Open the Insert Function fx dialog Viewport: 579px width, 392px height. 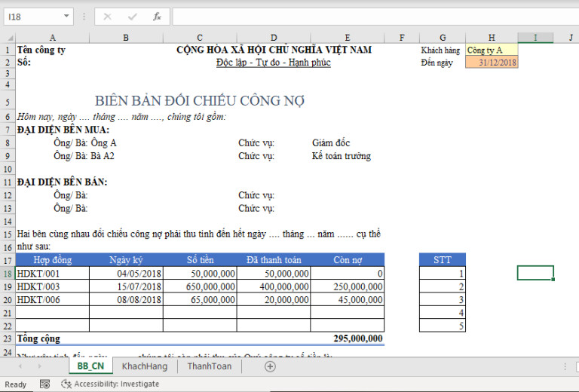tap(157, 17)
